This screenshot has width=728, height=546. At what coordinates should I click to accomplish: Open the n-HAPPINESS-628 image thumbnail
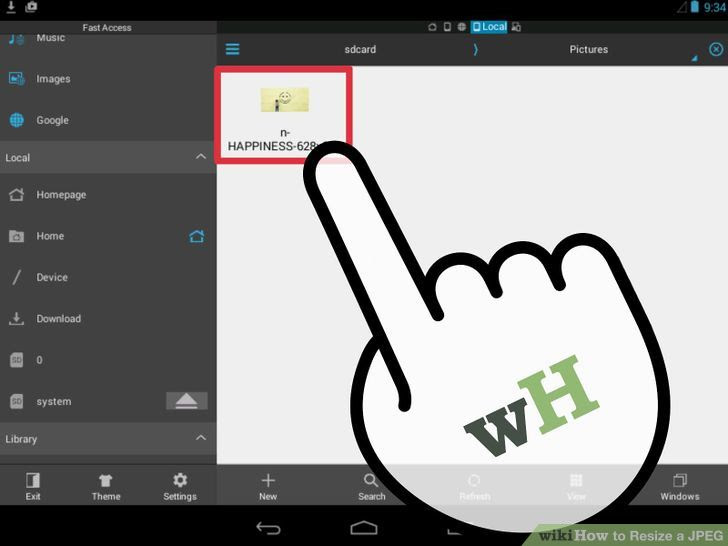pos(285,99)
